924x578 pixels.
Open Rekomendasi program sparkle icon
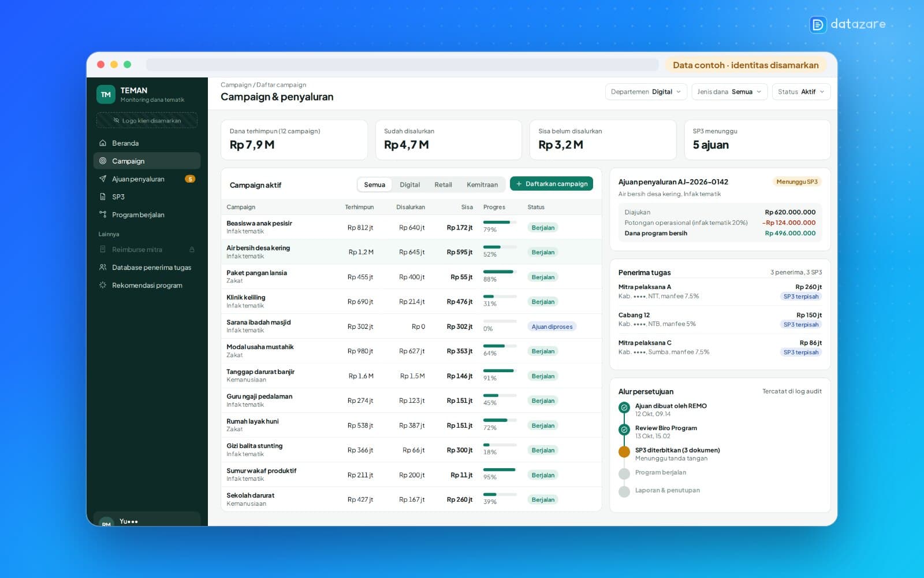pos(103,285)
